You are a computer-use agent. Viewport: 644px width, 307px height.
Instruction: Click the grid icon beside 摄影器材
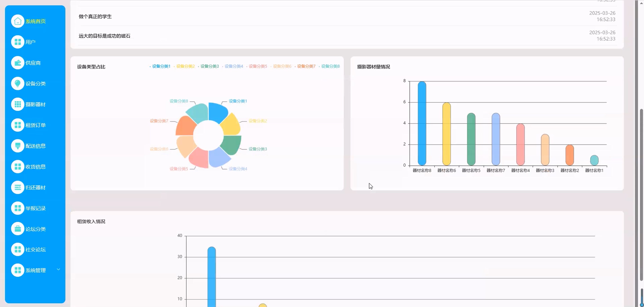18,104
